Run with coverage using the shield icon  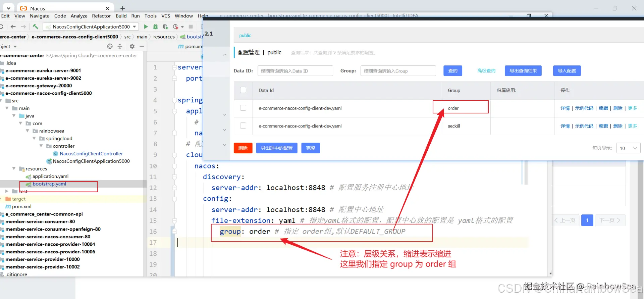(165, 27)
